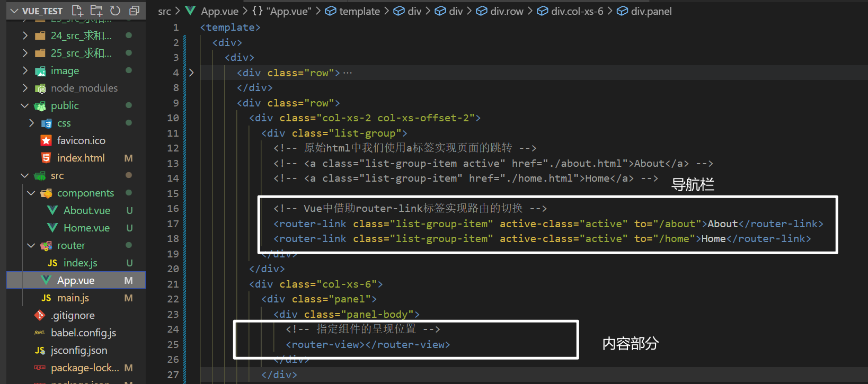Open package-lock.json file
The height and width of the screenshot is (384, 868).
pos(85,368)
